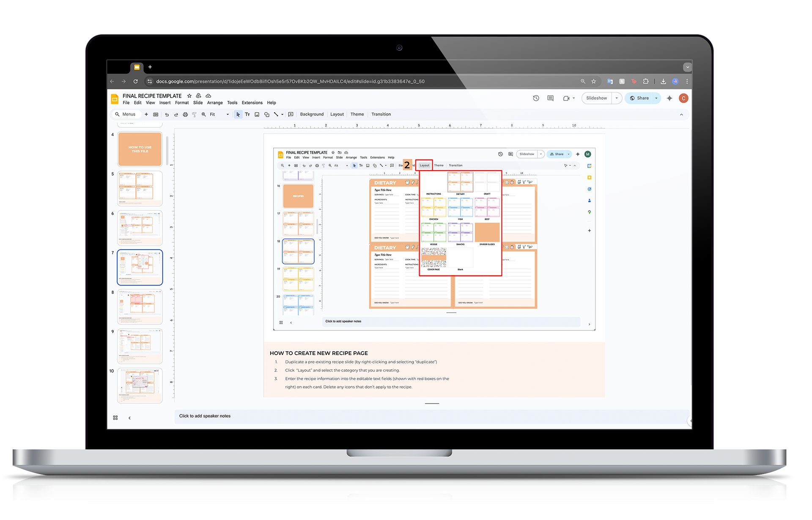Switch to grid view of slides

coord(115,418)
